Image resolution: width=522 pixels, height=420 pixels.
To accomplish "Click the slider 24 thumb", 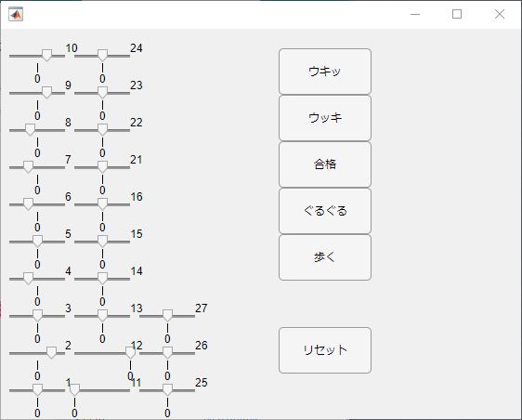I will pos(102,56).
